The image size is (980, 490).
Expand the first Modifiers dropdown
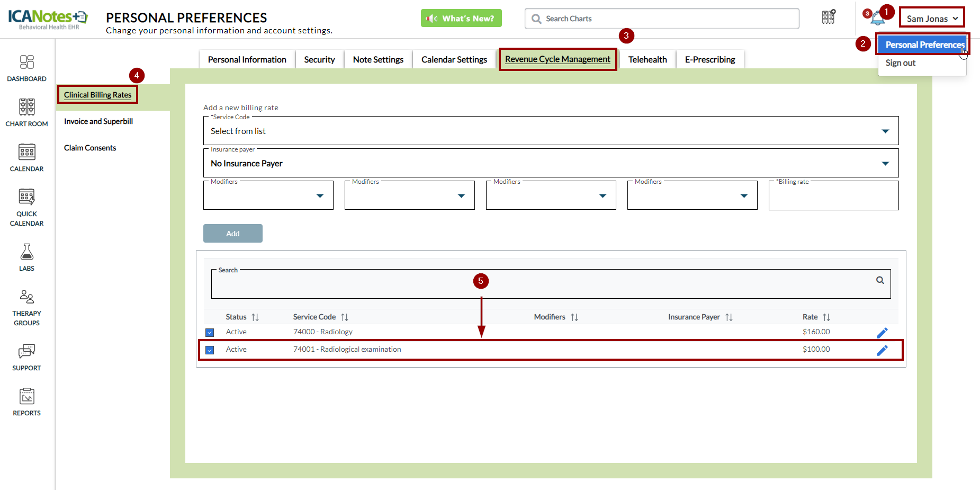pyautogui.click(x=320, y=196)
